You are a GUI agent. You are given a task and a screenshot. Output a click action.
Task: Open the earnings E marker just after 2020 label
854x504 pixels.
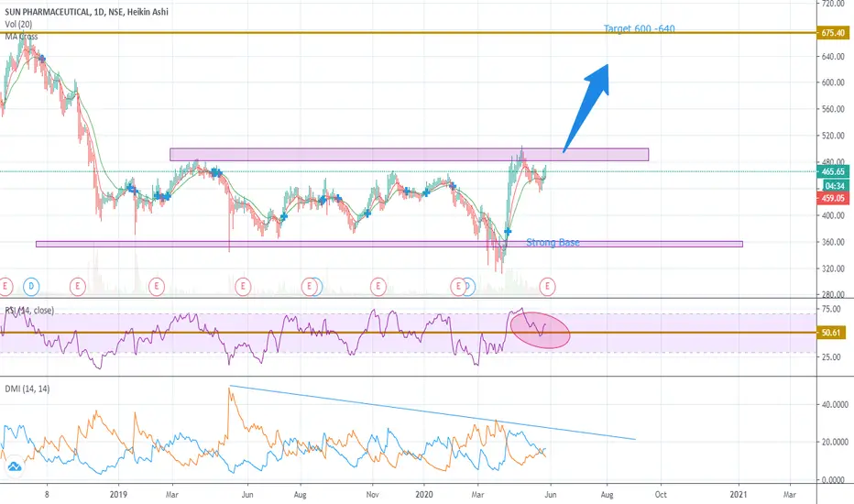coord(458,286)
